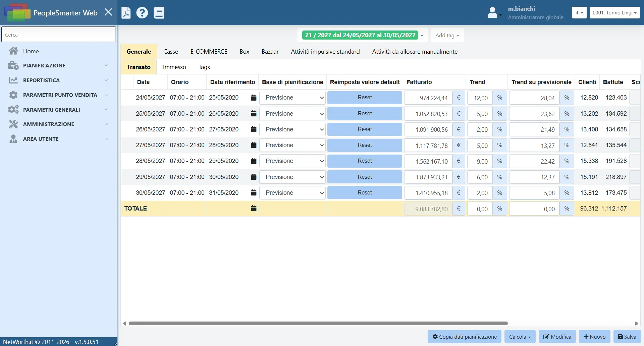Open calendar icon for 28/05/2027 row
The height and width of the screenshot is (346, 644).
[x=254, y=161]
